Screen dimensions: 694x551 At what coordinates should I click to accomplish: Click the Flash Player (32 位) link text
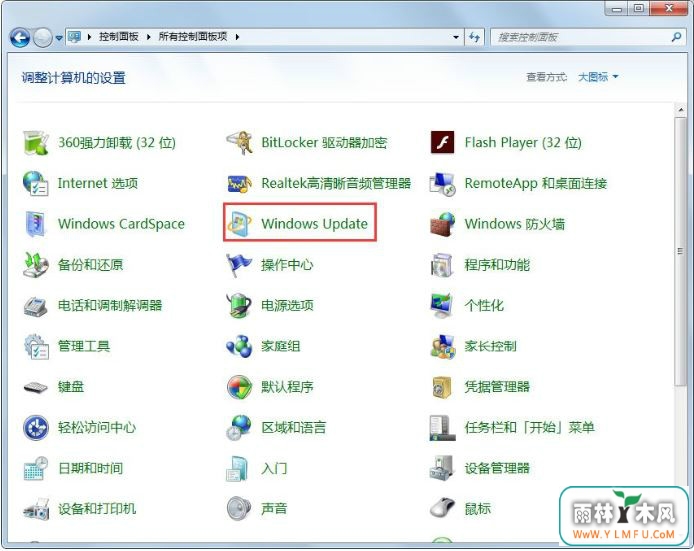point(523,143)
